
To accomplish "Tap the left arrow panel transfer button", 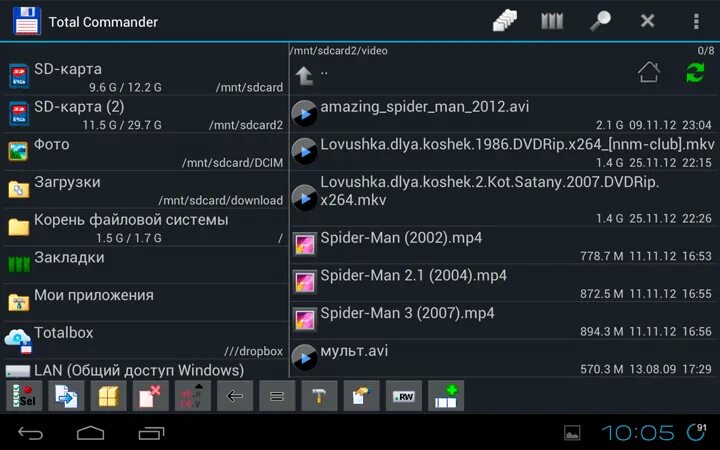I will (235, 395).
